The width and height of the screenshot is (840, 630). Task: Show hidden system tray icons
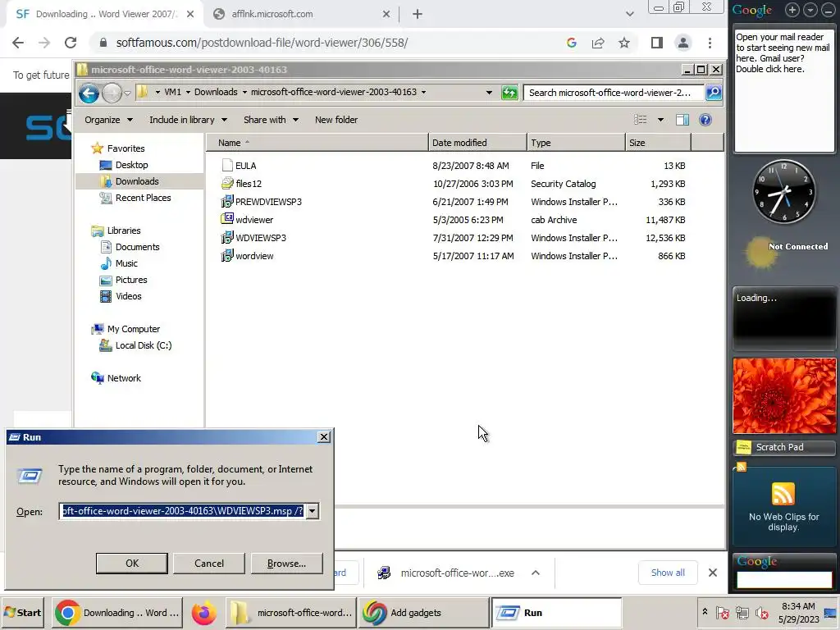pyautogui.click(x=705, y=612)
